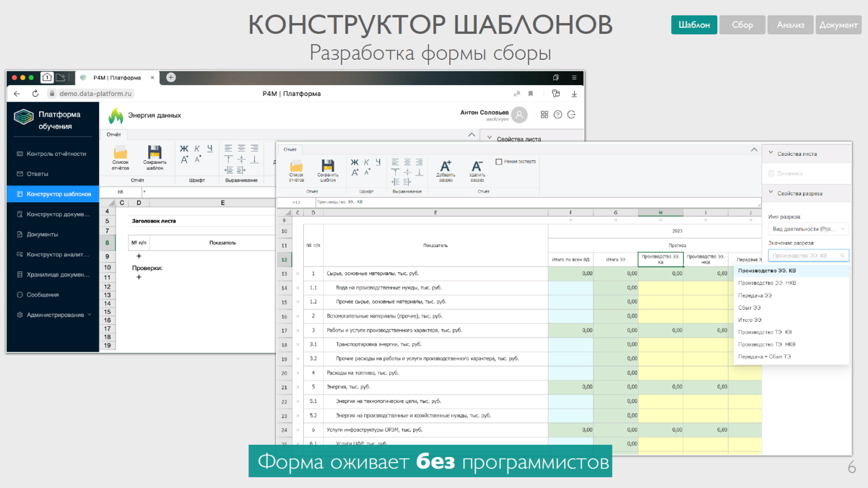Collapse the Свойства разреза section
This screenshot has width=868, height=488.
click(771, 193)
